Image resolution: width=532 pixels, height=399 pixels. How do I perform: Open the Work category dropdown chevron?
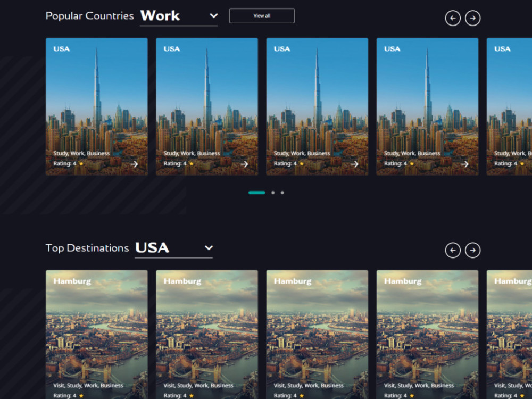(x=214, y=15)
